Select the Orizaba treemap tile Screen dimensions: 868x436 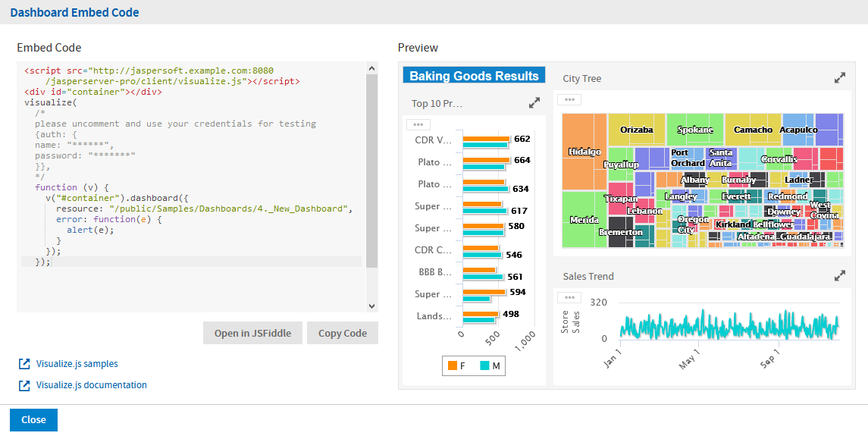coord(637,130)
